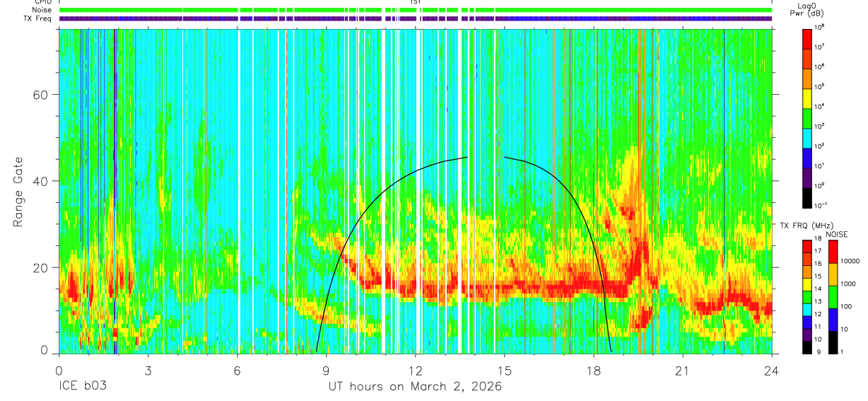Click the x-axis tick label '9'
The height and width of the screenshot is (401, 868).
point(326,370)
